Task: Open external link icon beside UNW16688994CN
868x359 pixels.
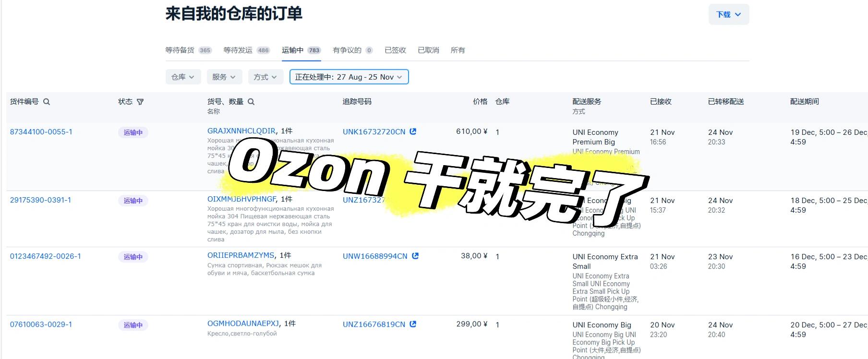Action: pos(415,256)
